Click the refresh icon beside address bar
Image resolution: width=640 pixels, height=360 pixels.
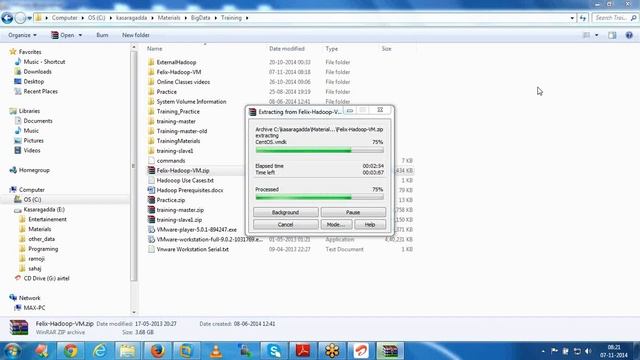coord(583,18)
